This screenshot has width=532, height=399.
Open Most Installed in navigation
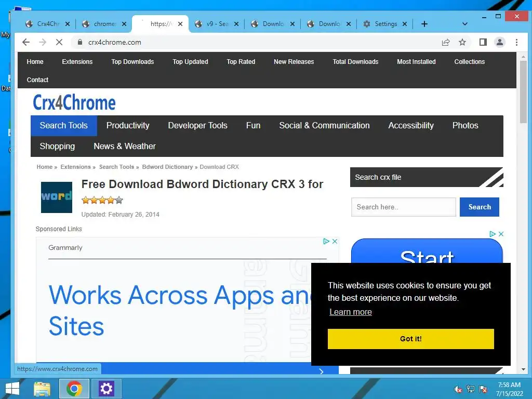(x=416, y=62)
